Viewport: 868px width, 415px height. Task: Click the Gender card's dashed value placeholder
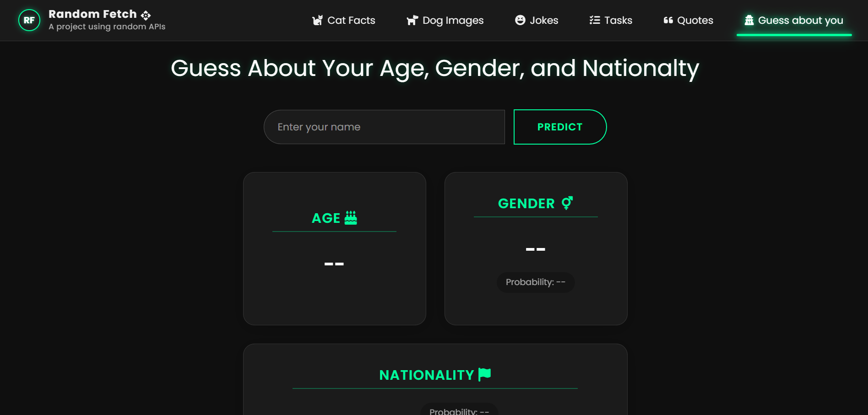pyautogui.click(x=536, y=249)
